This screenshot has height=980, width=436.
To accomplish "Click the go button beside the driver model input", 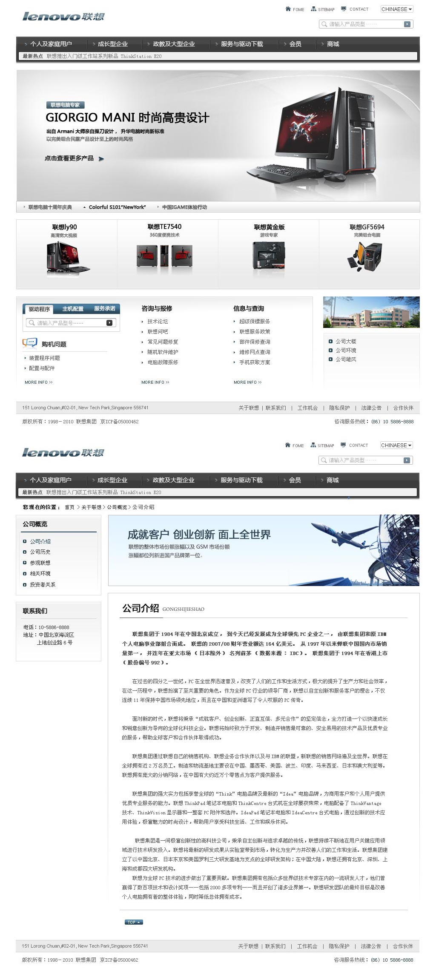I will pos(109,323).
